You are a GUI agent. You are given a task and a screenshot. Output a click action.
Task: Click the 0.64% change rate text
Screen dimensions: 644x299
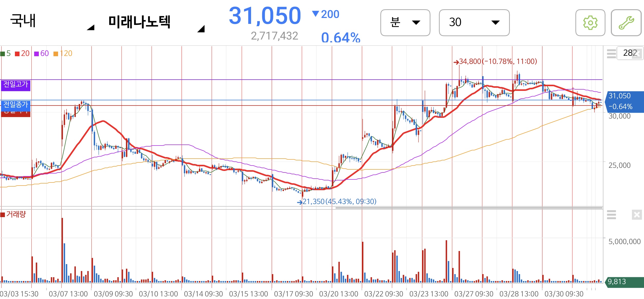[x=341, y=37]
